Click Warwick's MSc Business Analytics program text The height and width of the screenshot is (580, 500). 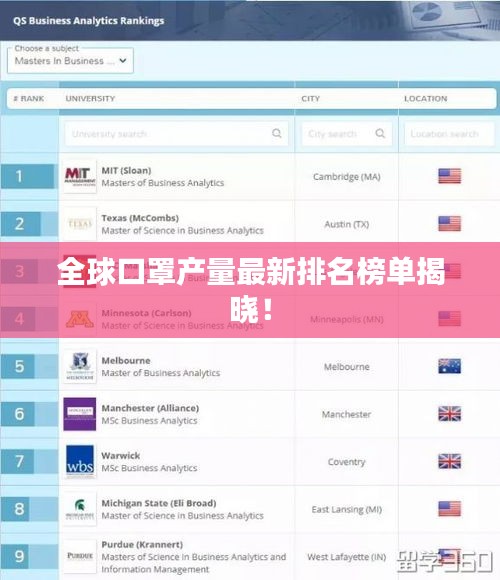(x=149, y=468)
